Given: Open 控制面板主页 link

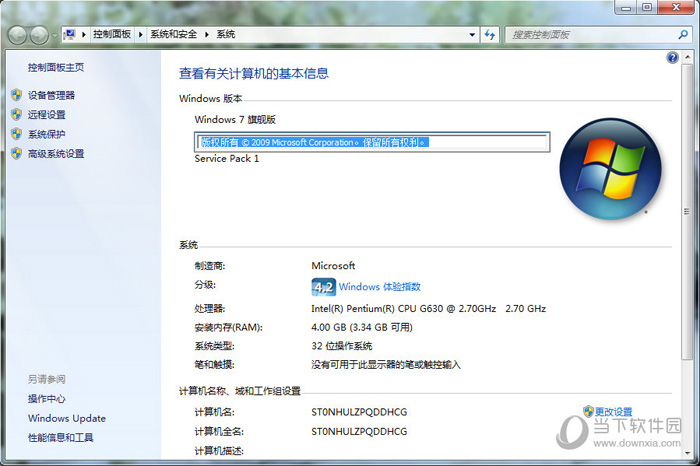Looking at the screenshot, I should pyautogui.click(x=56, y=67).
